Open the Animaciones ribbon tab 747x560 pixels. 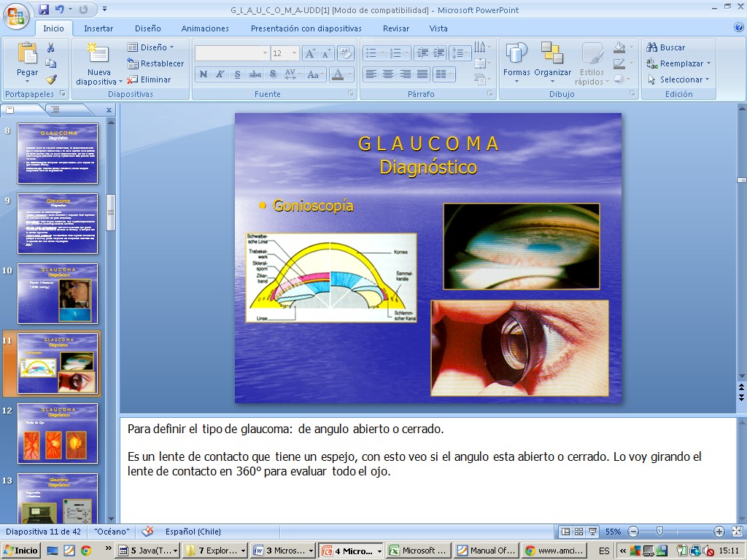click(x=205, y=28)
